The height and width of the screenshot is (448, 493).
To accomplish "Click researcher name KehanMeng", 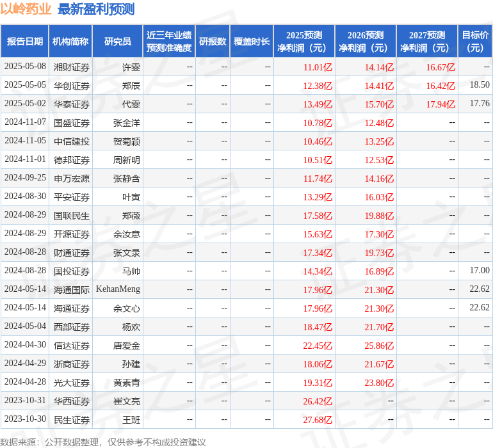I will pyautogui.click(x=118, y=289).
